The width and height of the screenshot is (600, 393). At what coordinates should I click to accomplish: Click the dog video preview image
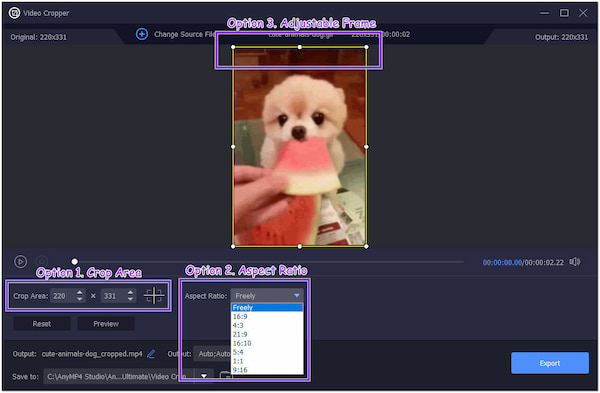[x=300, y=147]
